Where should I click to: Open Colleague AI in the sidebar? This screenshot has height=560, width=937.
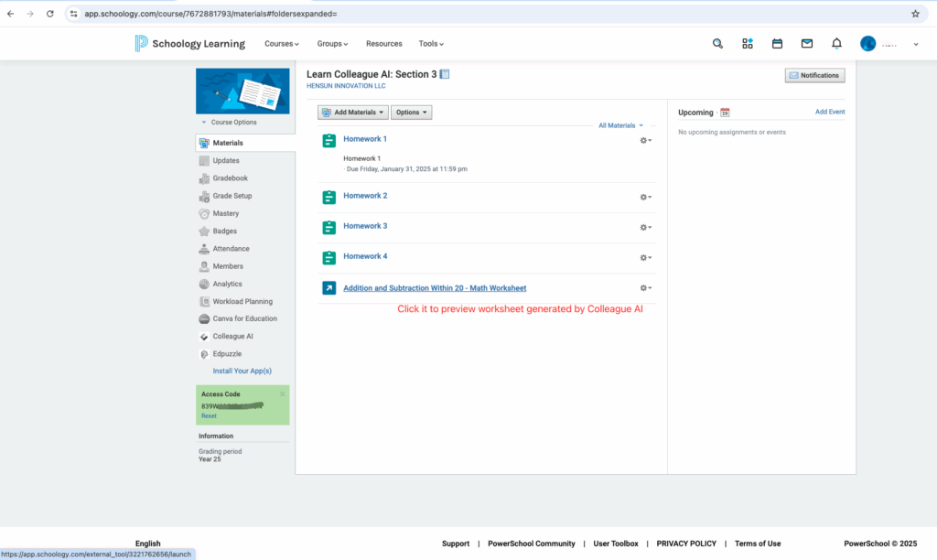pos(232,336)
